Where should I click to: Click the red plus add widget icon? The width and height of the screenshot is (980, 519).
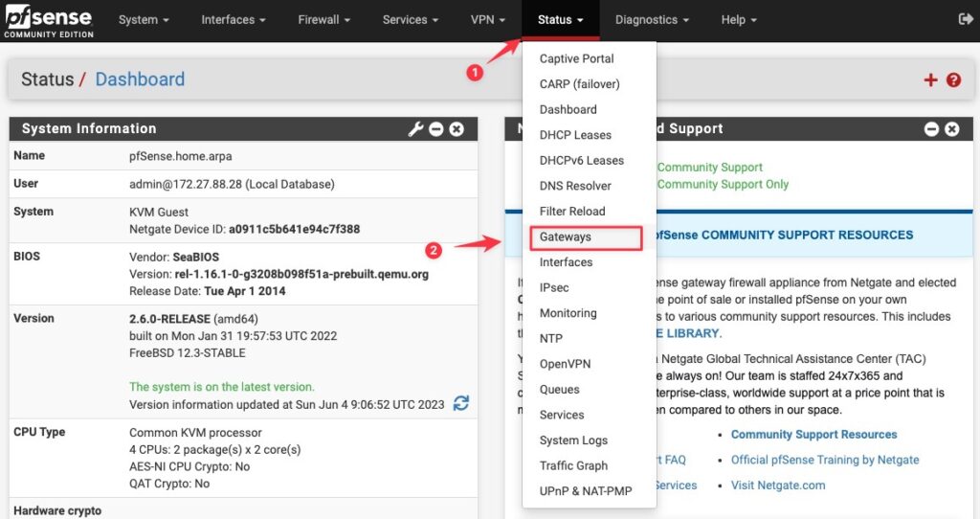(930, 79)
